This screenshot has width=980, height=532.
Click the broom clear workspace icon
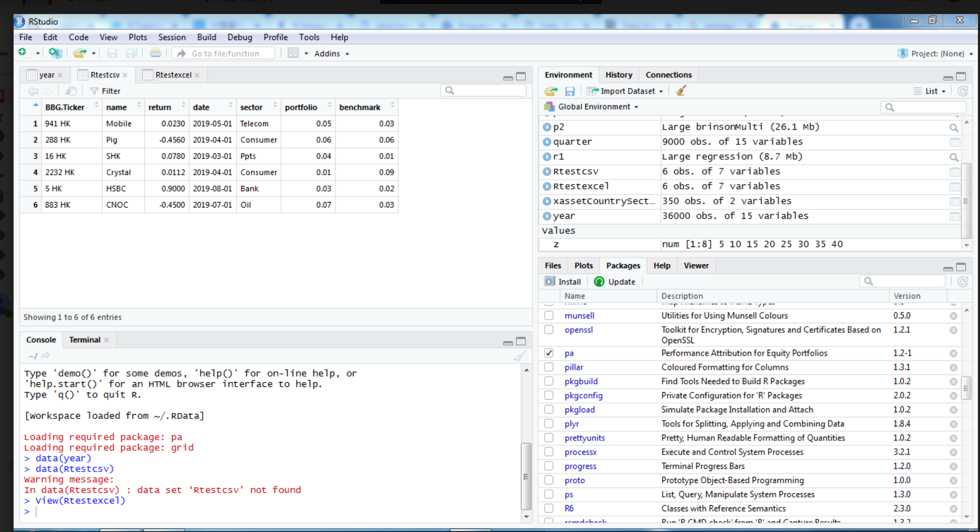tap(681, 90)
